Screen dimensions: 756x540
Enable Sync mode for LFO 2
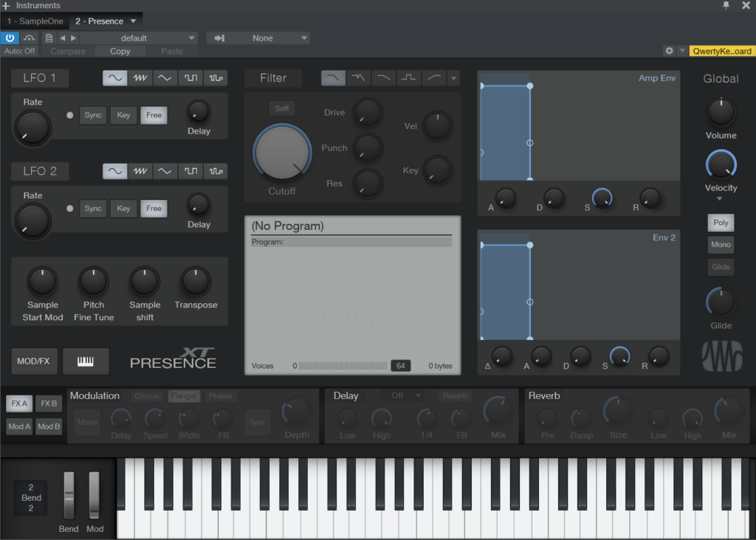point(93,209)
